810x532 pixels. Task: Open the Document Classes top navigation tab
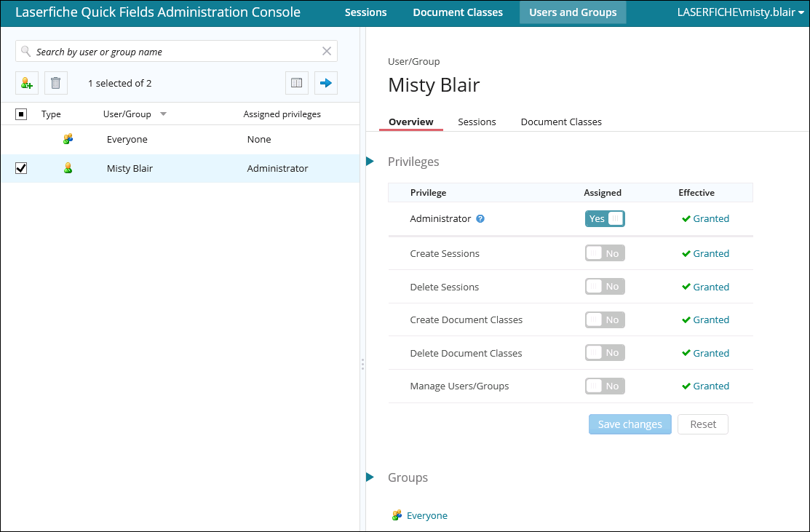[458, 12]
